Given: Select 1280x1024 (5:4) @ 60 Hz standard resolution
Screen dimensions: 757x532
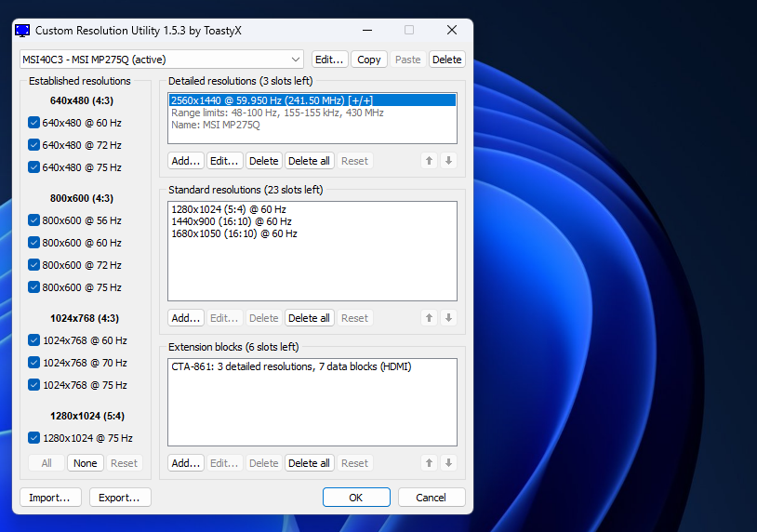Looking at the screenshot, I should [312, 209].
